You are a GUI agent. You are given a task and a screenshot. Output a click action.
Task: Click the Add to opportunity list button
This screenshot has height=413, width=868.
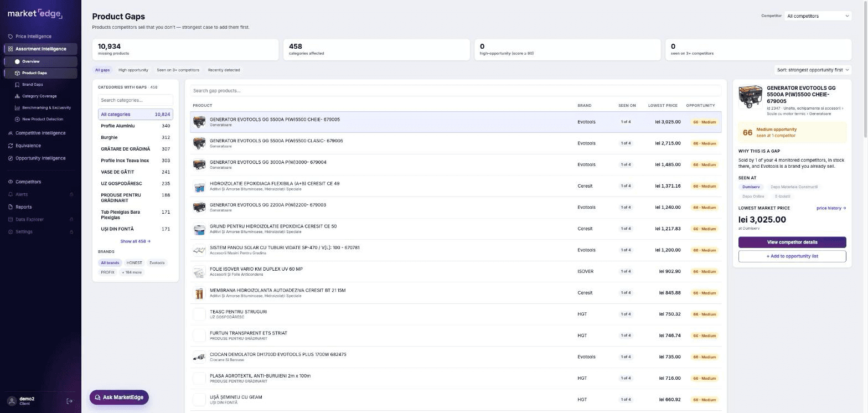792,256
